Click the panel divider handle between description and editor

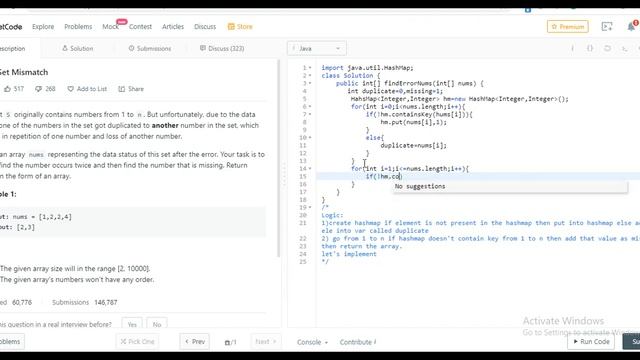click(x=284, y=174)
